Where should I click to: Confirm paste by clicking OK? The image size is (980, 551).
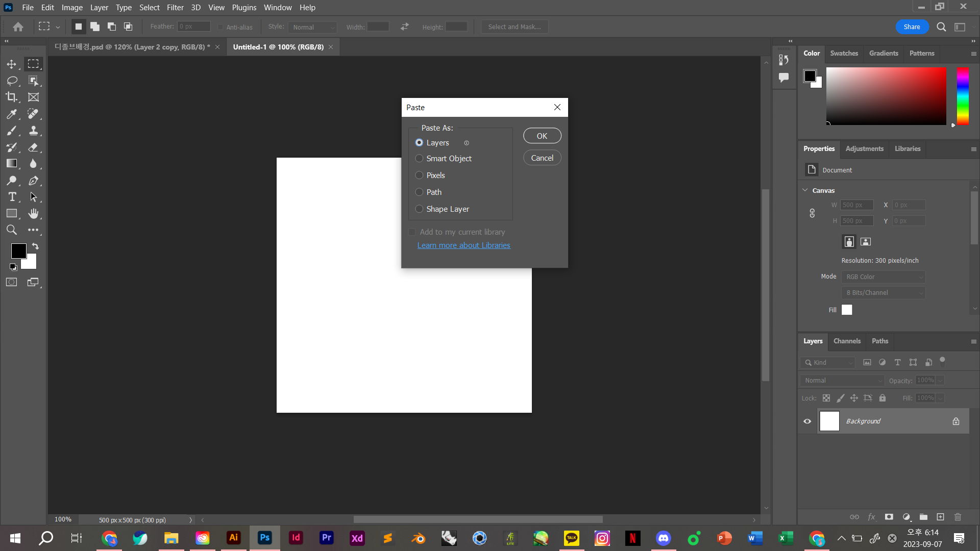coord(542,136)
